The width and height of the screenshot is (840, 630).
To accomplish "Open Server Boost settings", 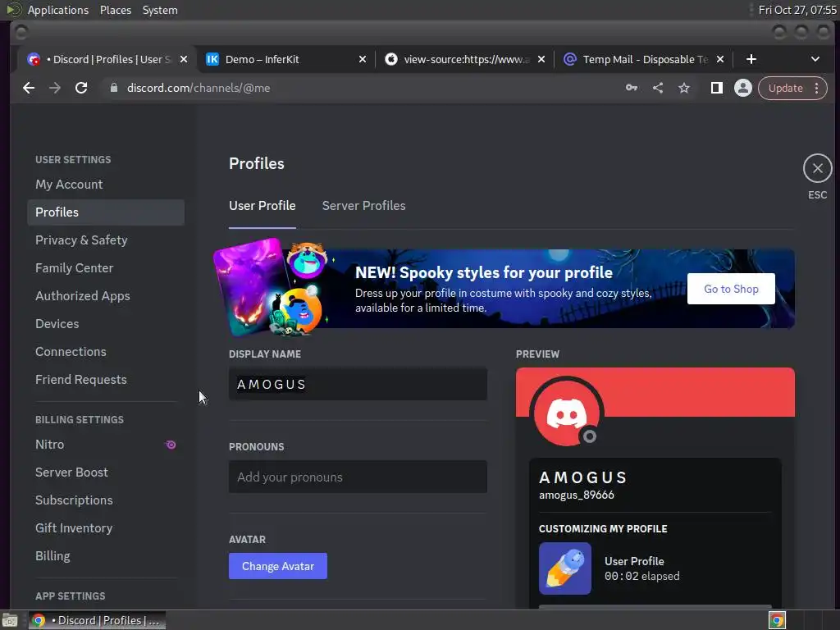I will click(106, 472).
